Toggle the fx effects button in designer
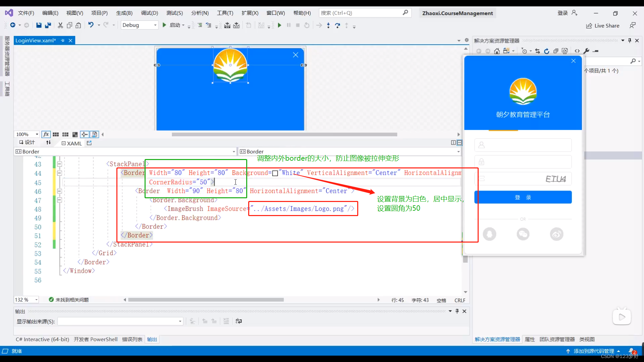644x362 pixels. [46, 134]
